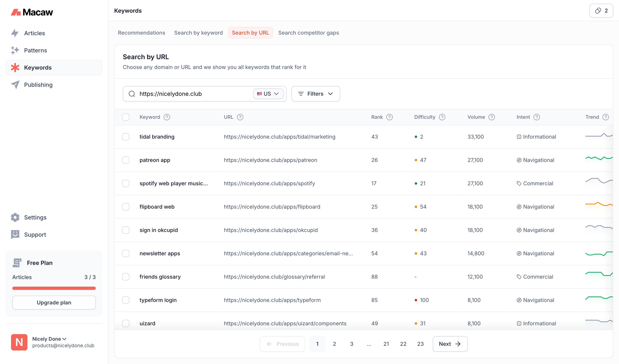The width and height of the screenshot is (619, 364).
Task: Go to the Next page
Action: point(450,344)
